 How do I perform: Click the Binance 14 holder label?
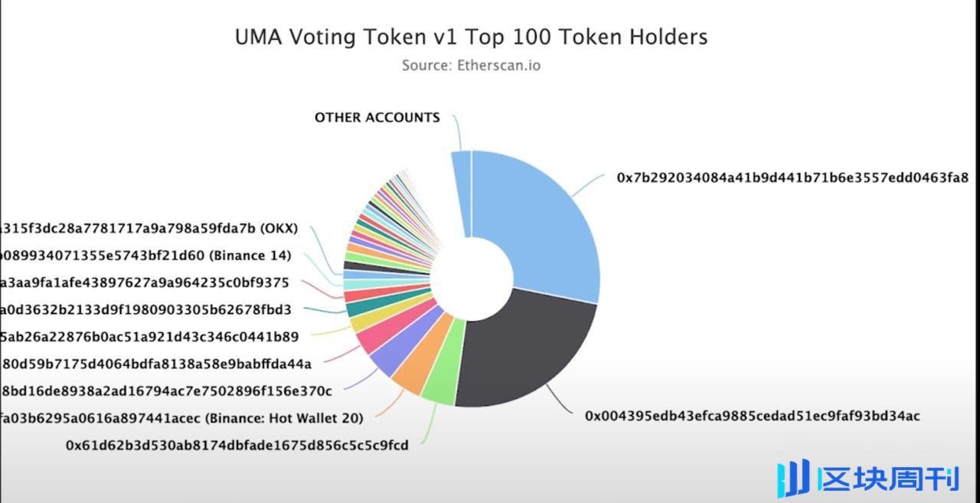click(x=145, y=256)
